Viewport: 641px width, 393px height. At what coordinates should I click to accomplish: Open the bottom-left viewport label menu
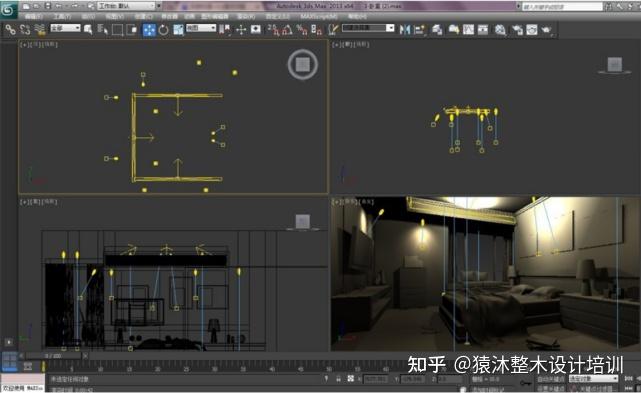coord(39,202)
